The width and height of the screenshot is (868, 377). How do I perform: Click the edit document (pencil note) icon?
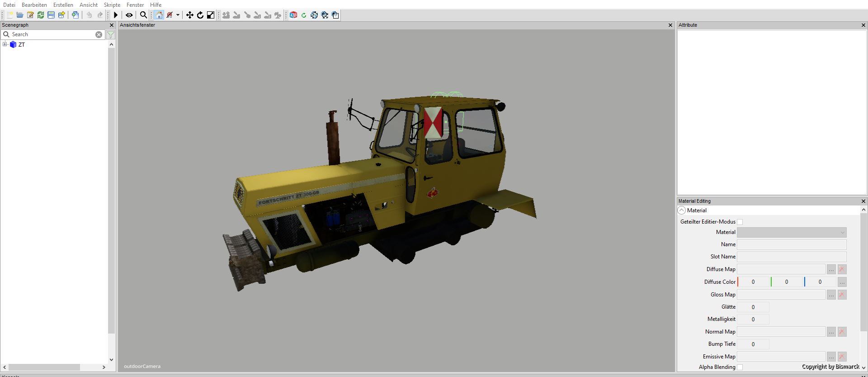30,15
